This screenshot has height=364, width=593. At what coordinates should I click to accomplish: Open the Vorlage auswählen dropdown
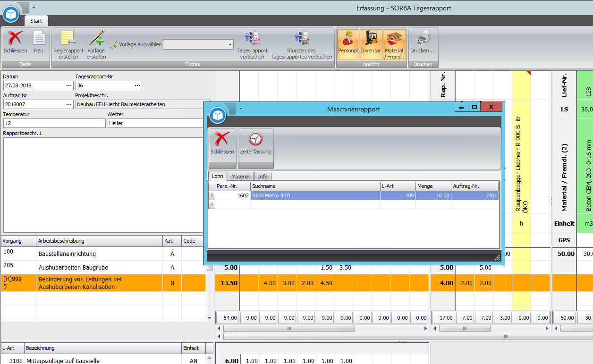pyautogui.click(x=230, y=45)
